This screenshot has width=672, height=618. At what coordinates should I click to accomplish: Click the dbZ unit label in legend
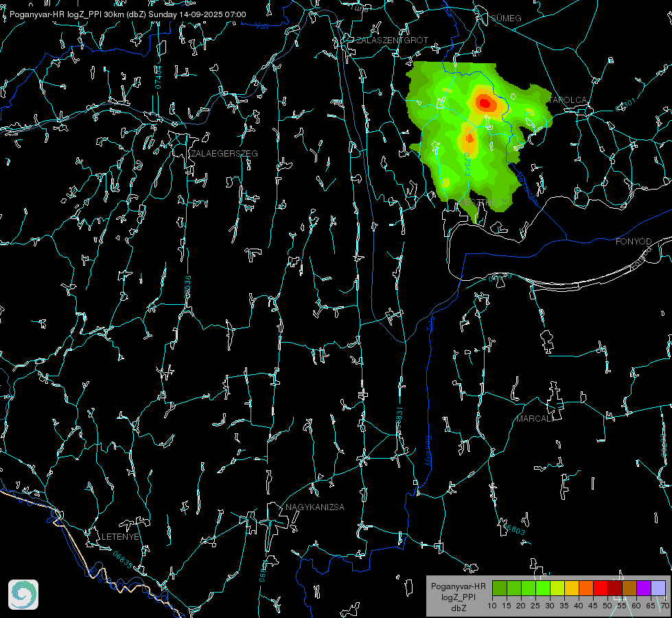[x=458, y=608]
